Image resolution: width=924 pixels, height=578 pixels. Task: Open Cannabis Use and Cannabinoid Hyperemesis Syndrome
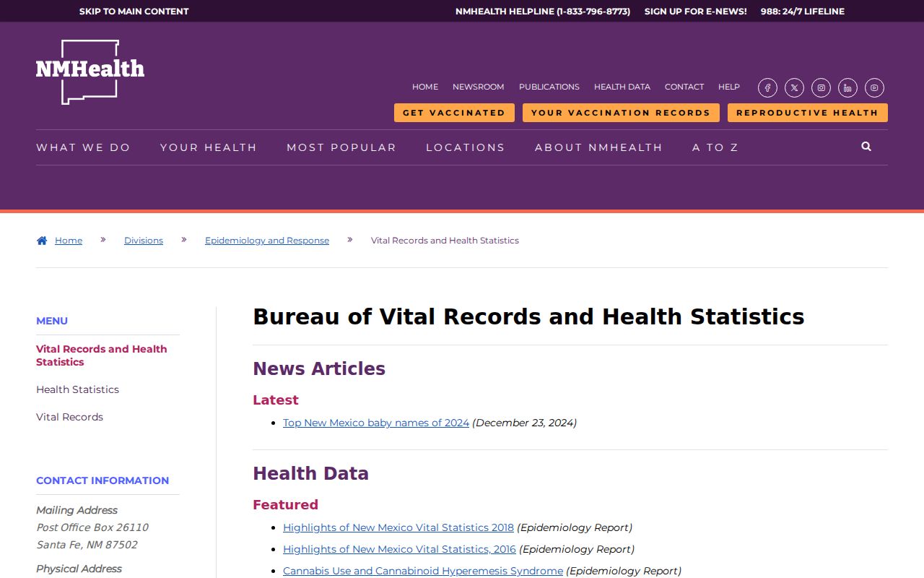pyautogui.click(x=423, y=571)
